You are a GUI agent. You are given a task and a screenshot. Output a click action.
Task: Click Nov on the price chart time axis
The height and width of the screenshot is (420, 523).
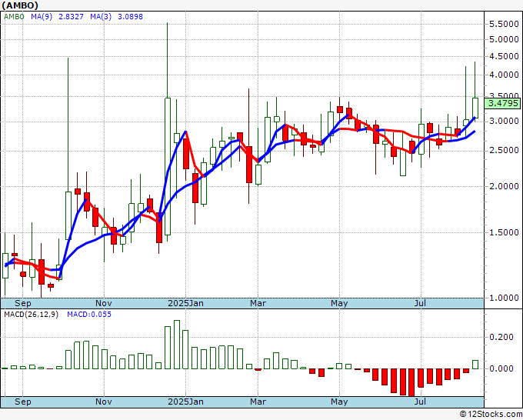(x=104, y=303)
